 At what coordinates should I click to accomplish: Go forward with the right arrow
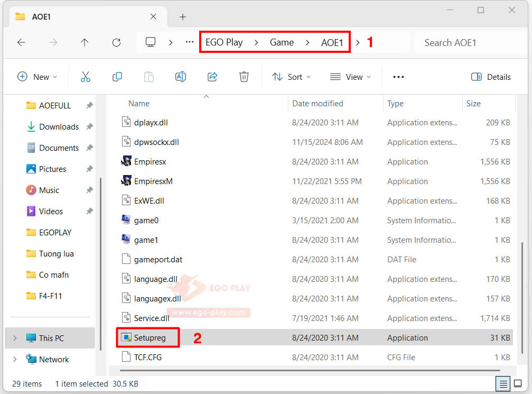(53, 42)
